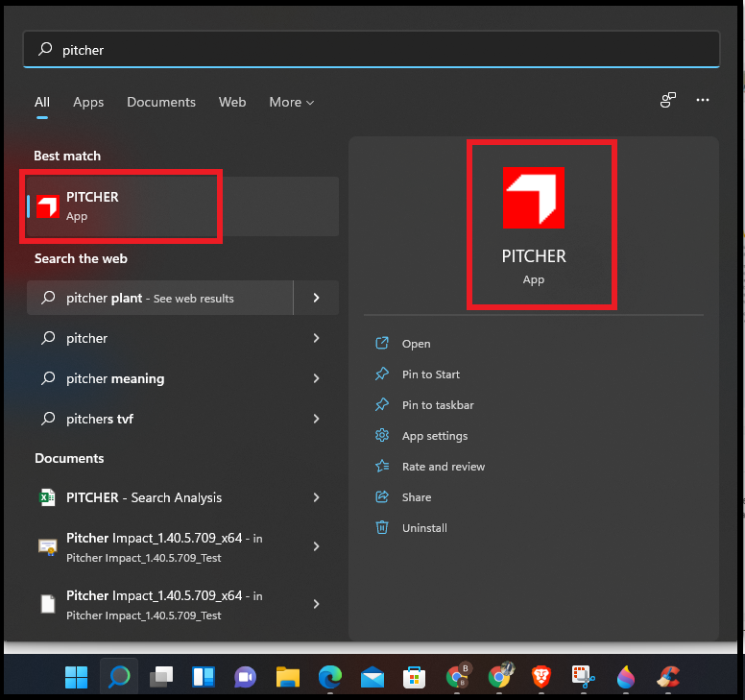Open the PITCHER app from Best match
Image resolution: width=745 pixels, height=700 pixels.
coord(125,205)
